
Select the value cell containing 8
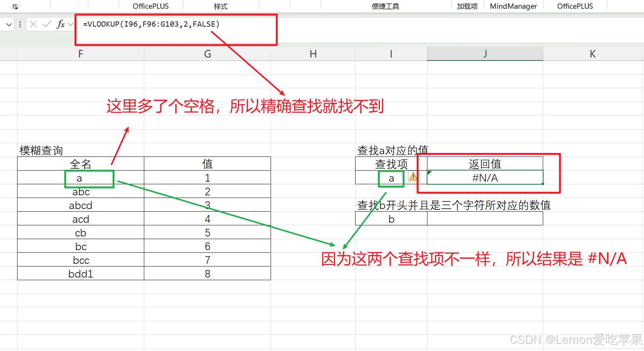pyautogui.click(x=207, y=273)
